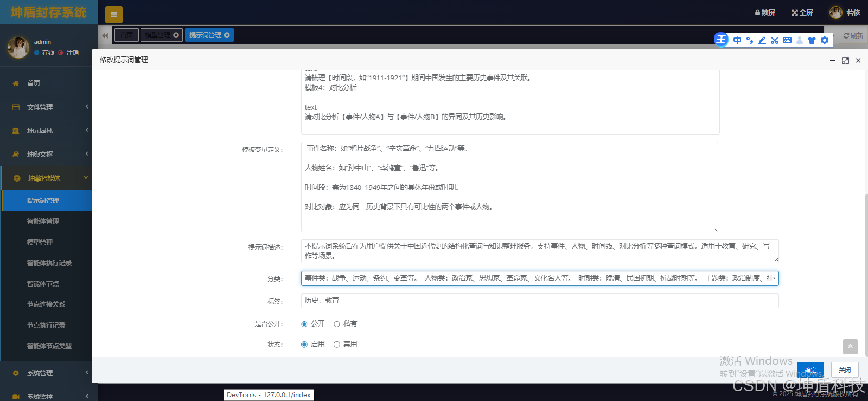Click the 坤舆文枢 book icon in sidebar
This screenshot has height=401, width=868.
click(x=16, y=155)
